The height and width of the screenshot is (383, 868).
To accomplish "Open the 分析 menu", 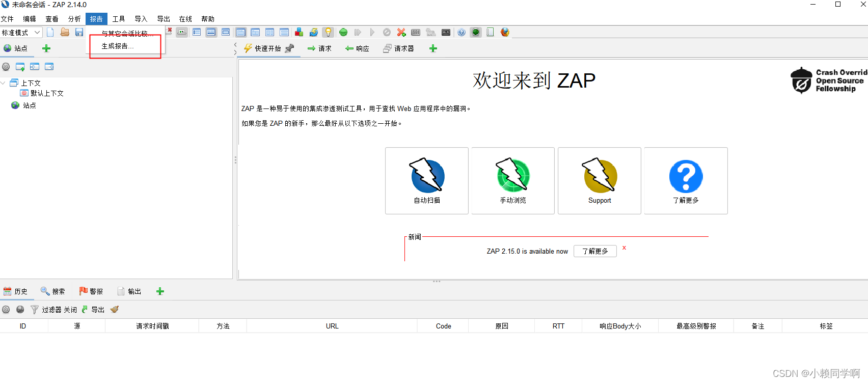I will point(74,19).
